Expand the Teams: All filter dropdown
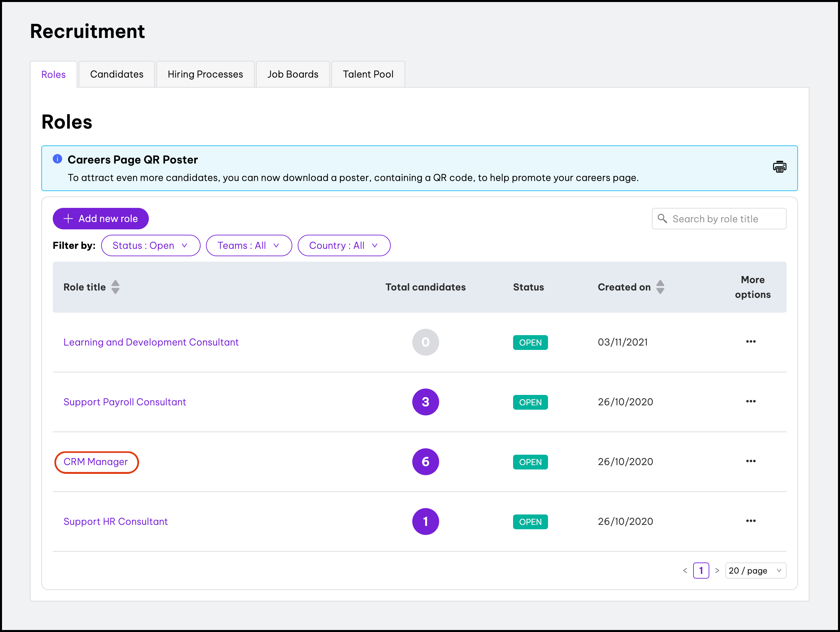The image size is (840, 632). click(249, 245)
